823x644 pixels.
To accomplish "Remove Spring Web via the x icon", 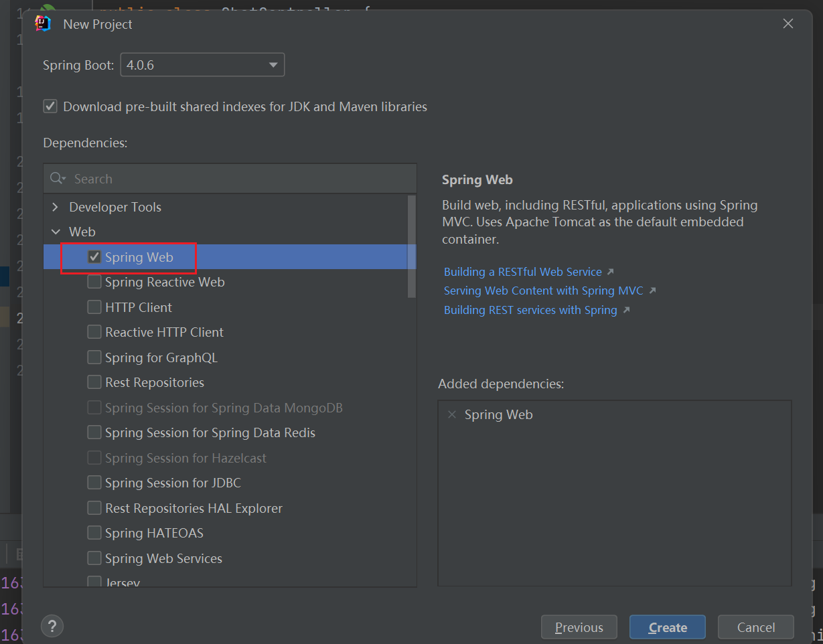I will pos(451,414).
